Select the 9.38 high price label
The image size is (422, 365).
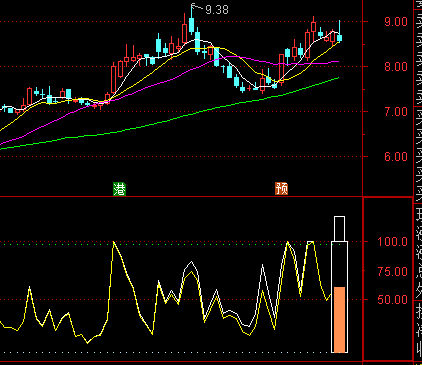click(217, 10)
